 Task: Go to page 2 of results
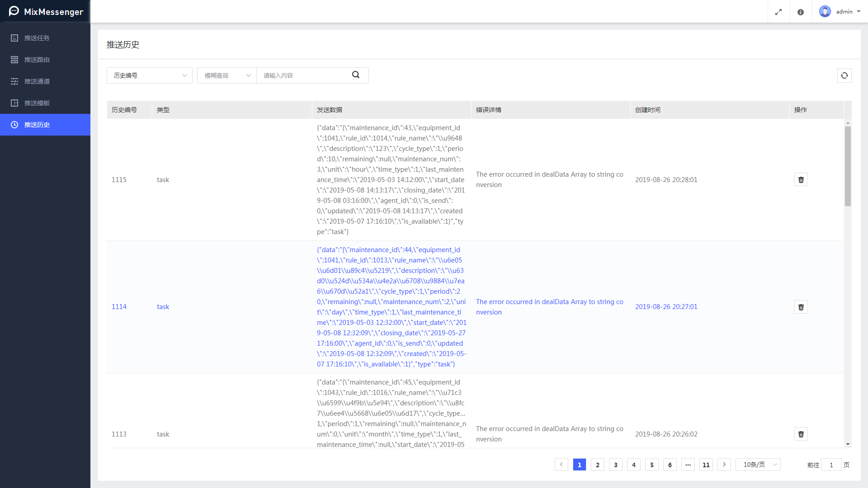[x=597, y=465]
